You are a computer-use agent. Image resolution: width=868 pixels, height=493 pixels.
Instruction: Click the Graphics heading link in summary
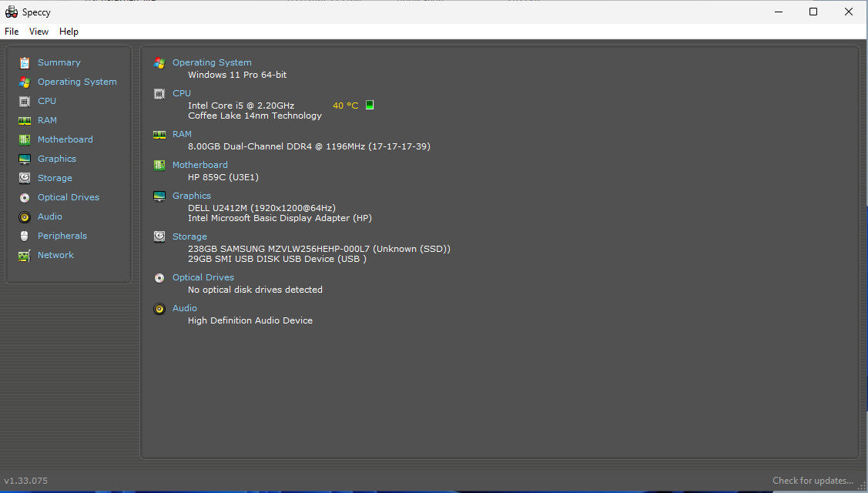tap(192, 196)
